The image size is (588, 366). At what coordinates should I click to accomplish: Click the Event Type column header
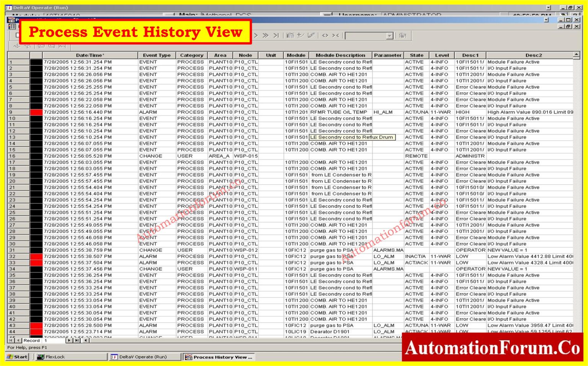pos(157,55)
